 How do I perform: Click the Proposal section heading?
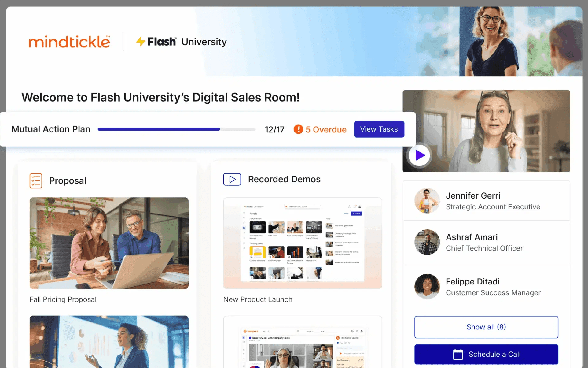click(x=68, y=181)
